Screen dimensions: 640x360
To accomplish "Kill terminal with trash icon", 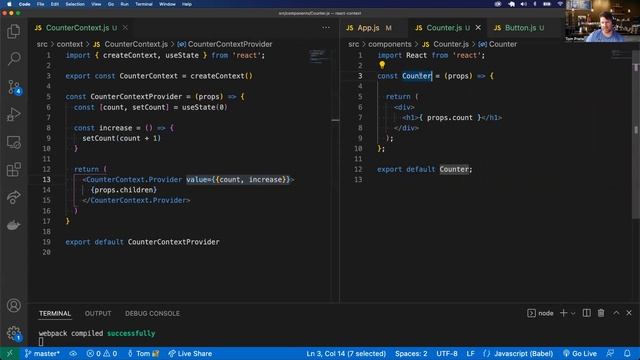I will point(601,313).
